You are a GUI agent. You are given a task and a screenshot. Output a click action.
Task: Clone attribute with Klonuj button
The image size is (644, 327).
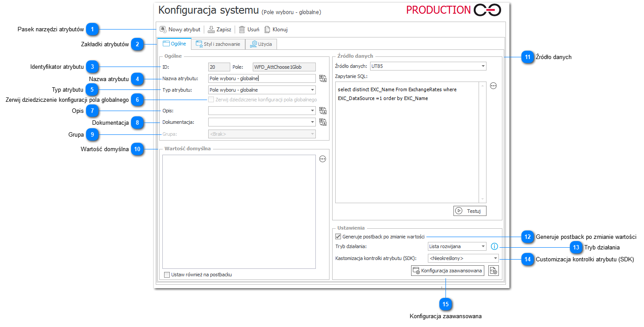coord(276,30)
